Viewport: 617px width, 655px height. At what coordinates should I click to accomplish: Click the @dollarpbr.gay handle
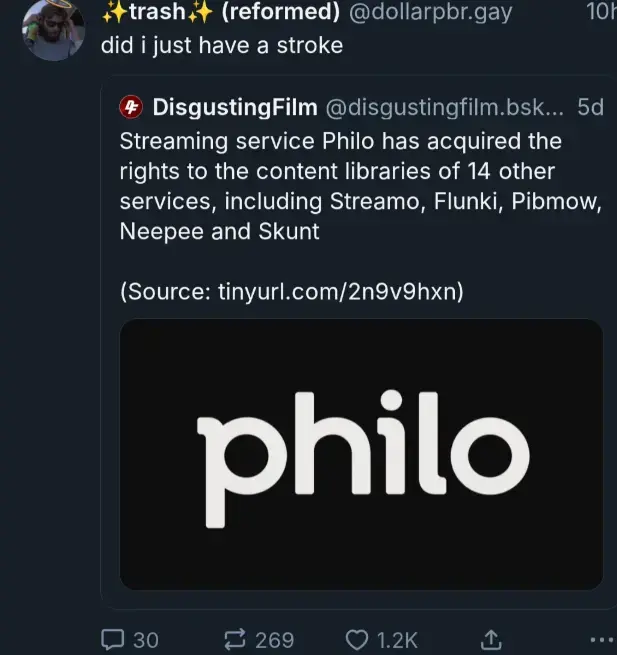(x=429, y=12)
